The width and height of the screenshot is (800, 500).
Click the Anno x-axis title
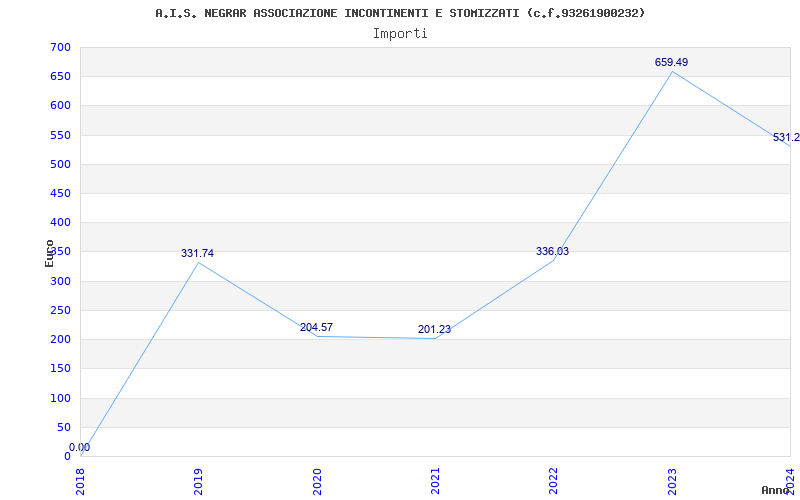[x=776, y=490]
